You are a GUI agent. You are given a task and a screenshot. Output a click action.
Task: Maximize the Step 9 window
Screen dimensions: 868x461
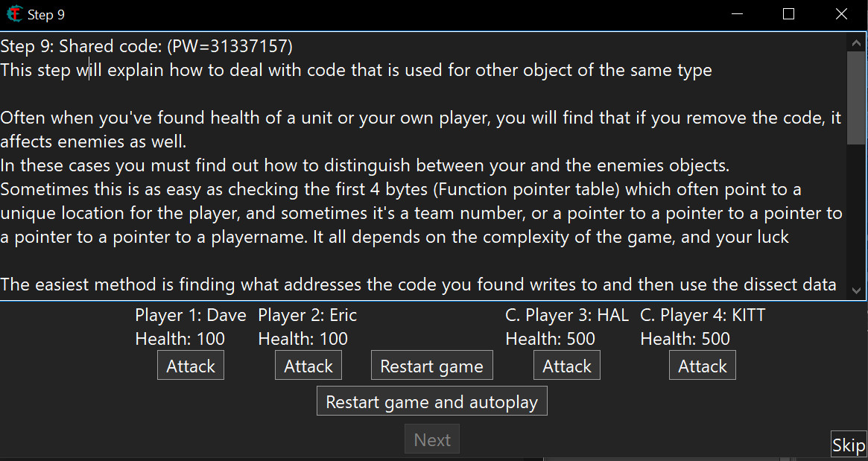[x=789, y=14]
